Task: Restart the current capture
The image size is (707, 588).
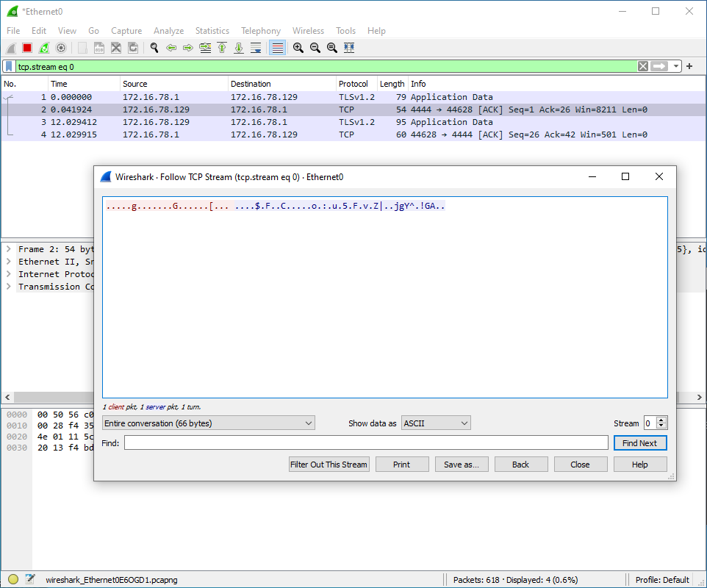Action: [44, 48]
